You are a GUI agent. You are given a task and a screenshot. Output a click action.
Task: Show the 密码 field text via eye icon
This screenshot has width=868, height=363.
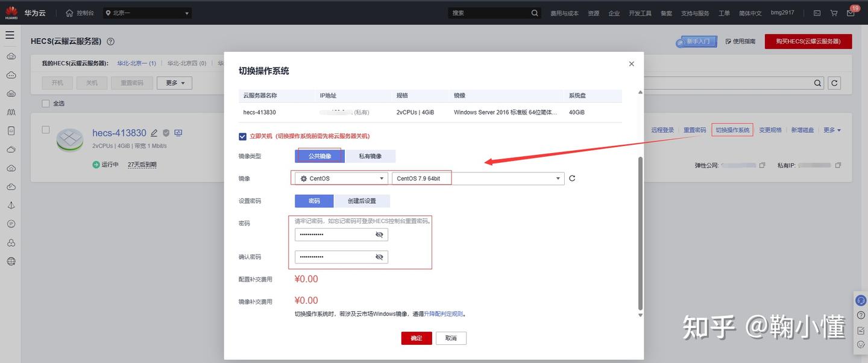click(379, 235)
